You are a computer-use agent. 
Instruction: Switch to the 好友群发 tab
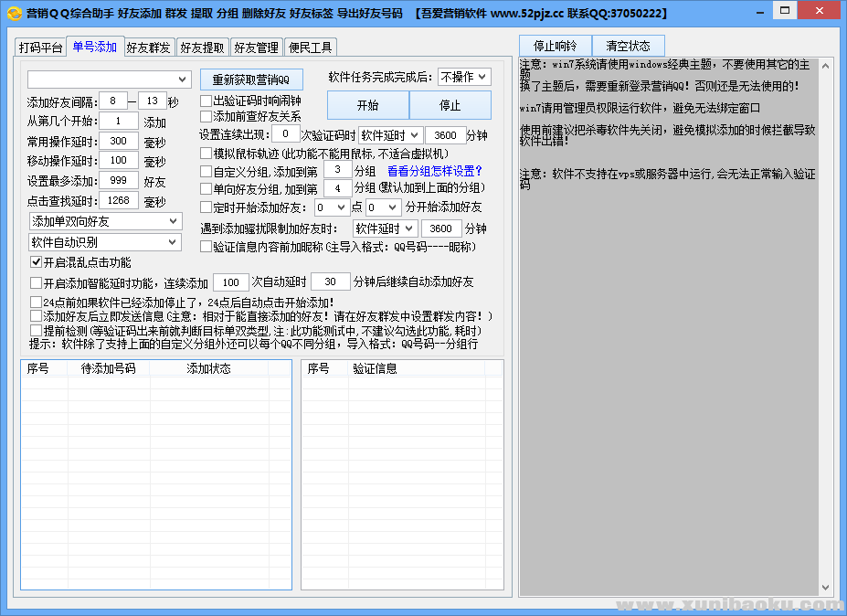148,48
